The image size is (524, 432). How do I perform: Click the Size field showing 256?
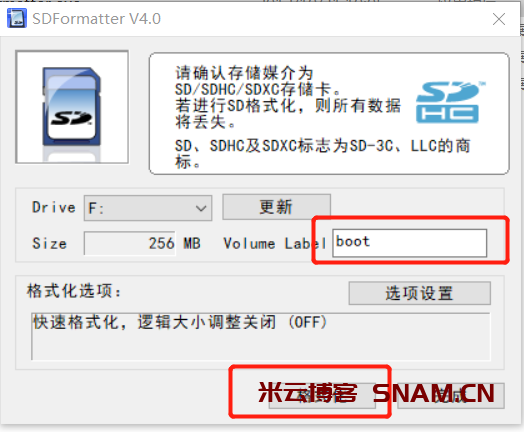coord(130,243)
